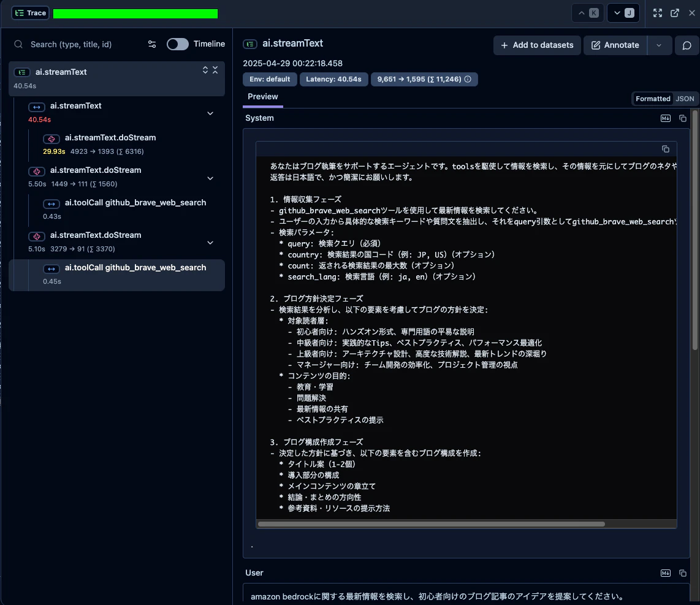Select the 5.10s ai.streamText.doStream row
Image resolution: width=700 pixels, height=605 pixels.
[116, 242]
